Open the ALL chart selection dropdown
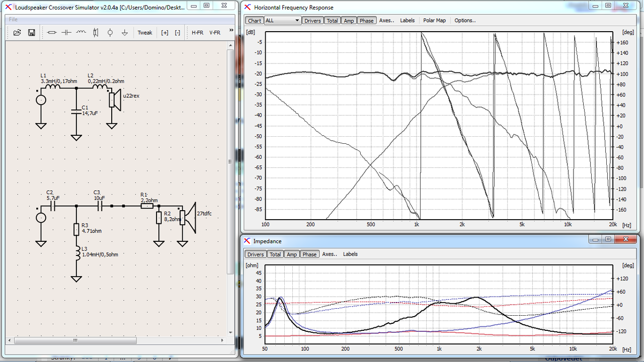The height and width of the screenshot is (362, 644). coord(282,21)
